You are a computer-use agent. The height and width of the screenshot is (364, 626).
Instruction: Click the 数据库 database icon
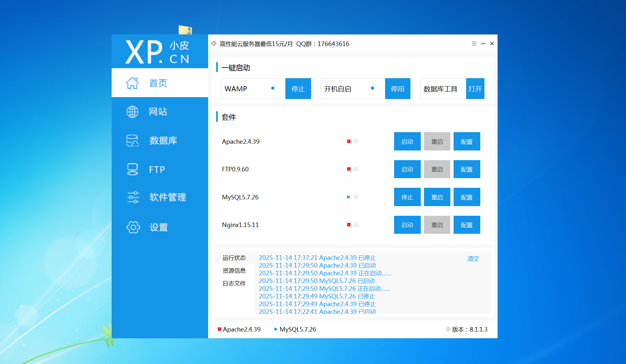coord(132,141)
